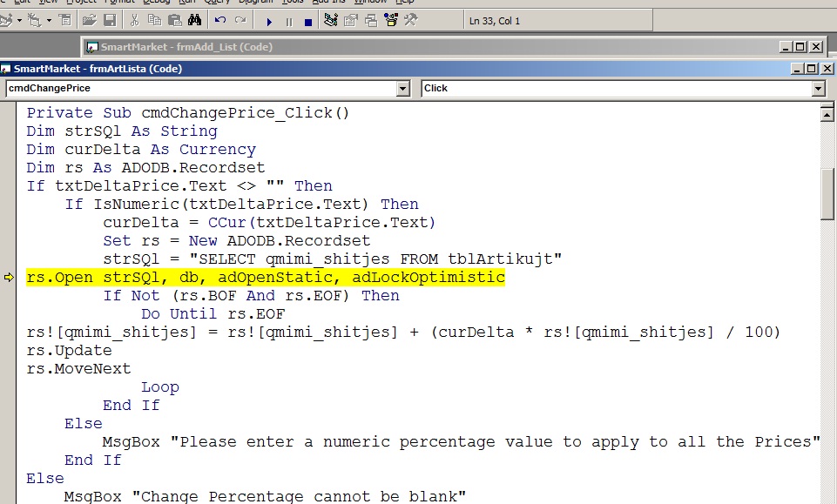Click line 'Dim strSQl As String'
Image resolution: width=837 pixels, height=504 pixels.
tap(122, 131)
